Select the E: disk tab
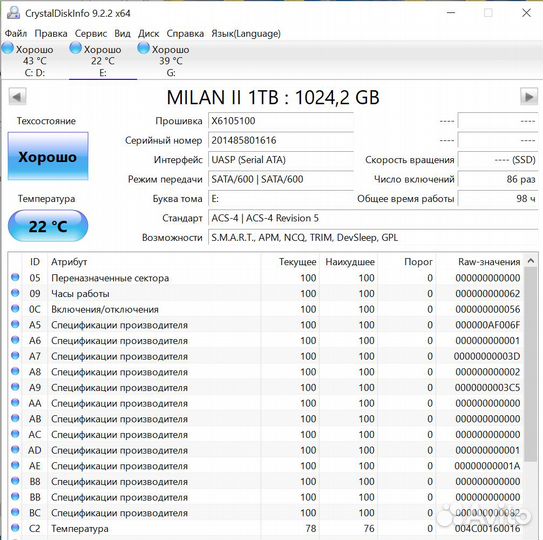543x540 pixels. pos(103,61)
